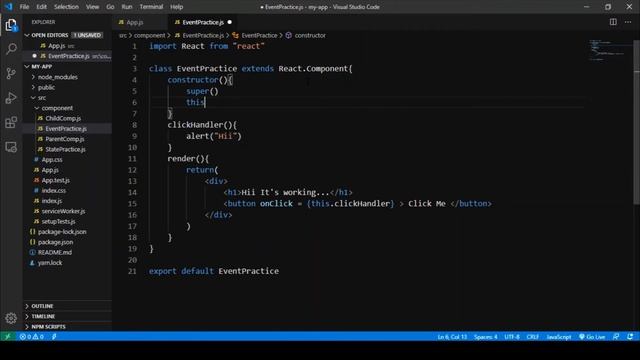This screenshot has height=360, width=640.
Task: Open the File menu
Action: pos(24,7)
